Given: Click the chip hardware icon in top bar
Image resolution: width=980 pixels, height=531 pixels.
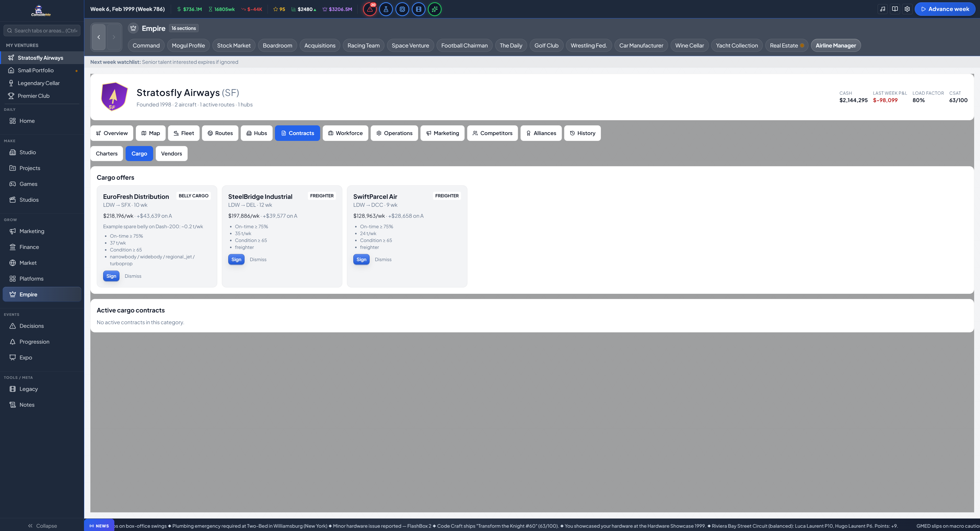Looking at the screenshot, I should tap(402, 9).
